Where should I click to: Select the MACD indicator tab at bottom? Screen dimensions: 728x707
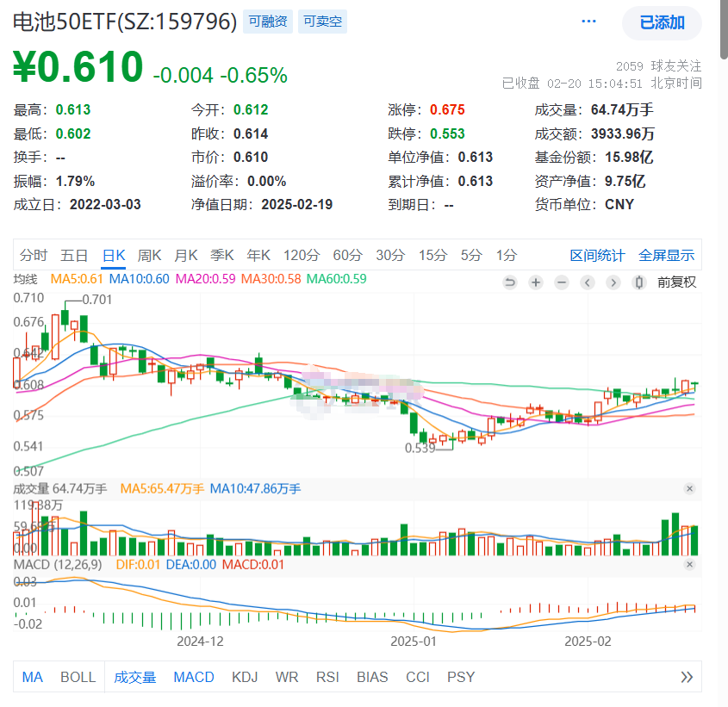tap(193, 678)
